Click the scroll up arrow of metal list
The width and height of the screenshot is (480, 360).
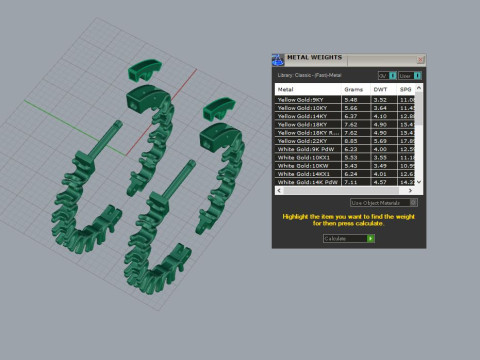[x=419, y=88]
